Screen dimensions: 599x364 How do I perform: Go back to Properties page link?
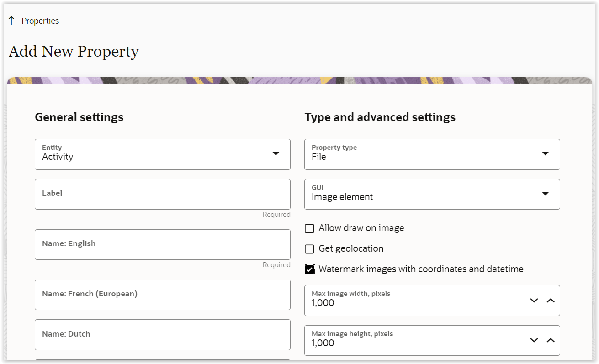pyautogui.click(x=40, y=21)
